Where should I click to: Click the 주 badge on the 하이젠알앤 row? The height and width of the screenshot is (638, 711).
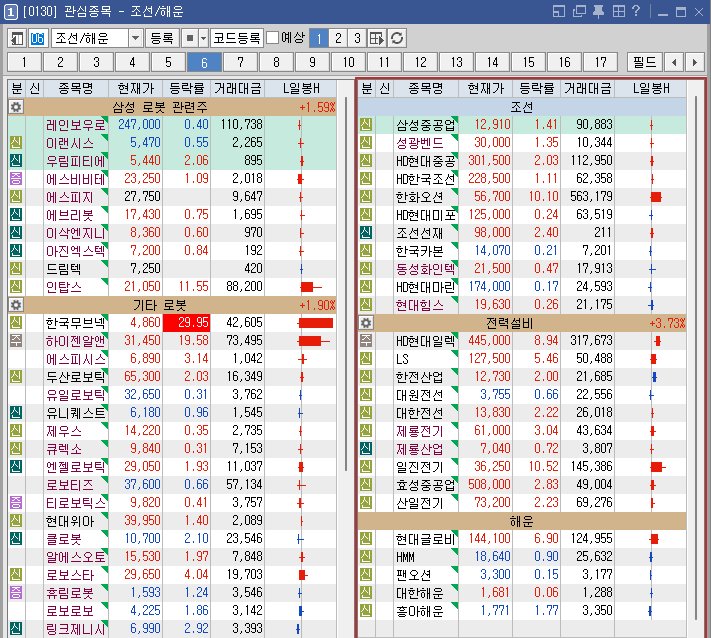coord(16,340)
